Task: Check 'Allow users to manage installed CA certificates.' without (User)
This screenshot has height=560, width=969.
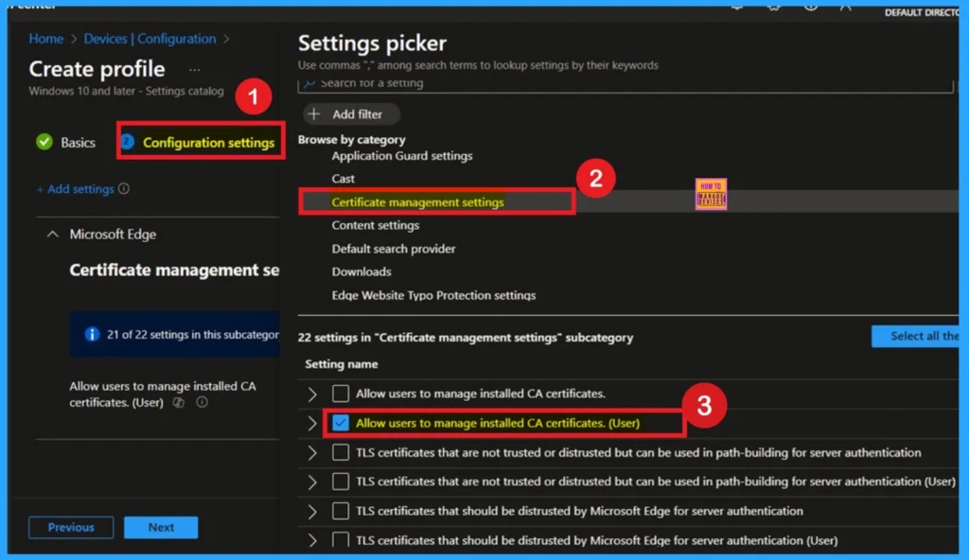Action: (341, 394)
